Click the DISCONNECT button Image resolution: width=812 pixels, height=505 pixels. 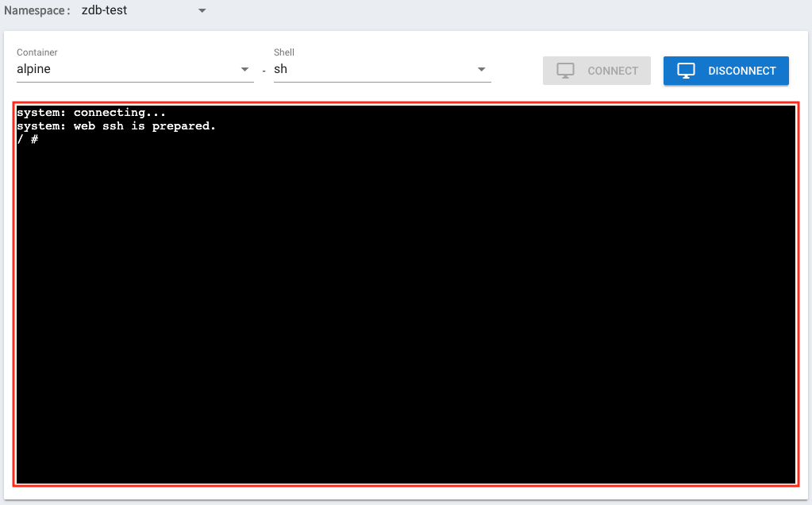726,71
